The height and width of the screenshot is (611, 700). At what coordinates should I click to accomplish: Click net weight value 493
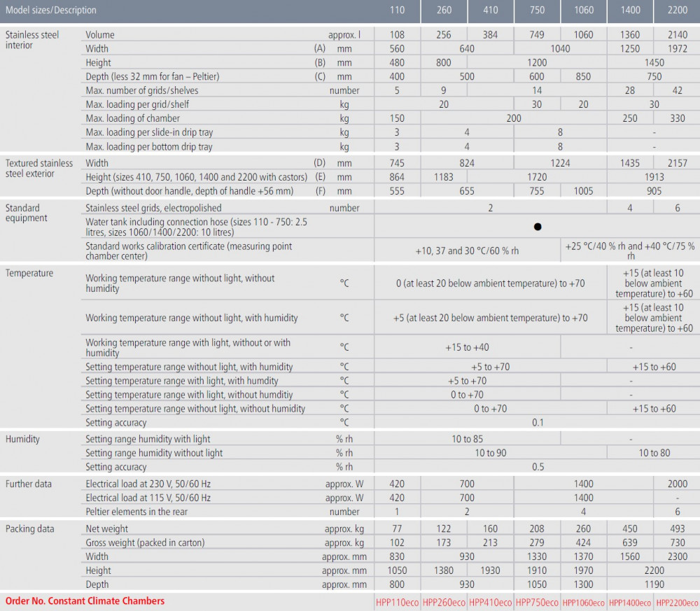(x=677, y=529)
